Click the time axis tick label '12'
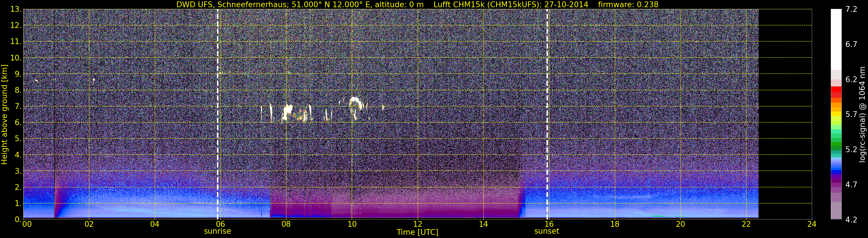Image resolution: width=868 pixels, height=238 pixels. pos(417,224)
